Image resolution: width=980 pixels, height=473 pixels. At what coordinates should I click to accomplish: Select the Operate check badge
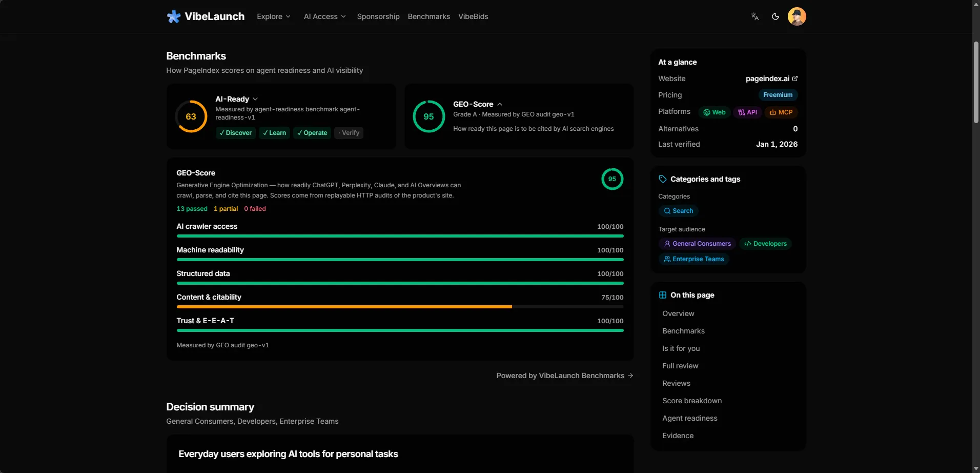[312, 133]
